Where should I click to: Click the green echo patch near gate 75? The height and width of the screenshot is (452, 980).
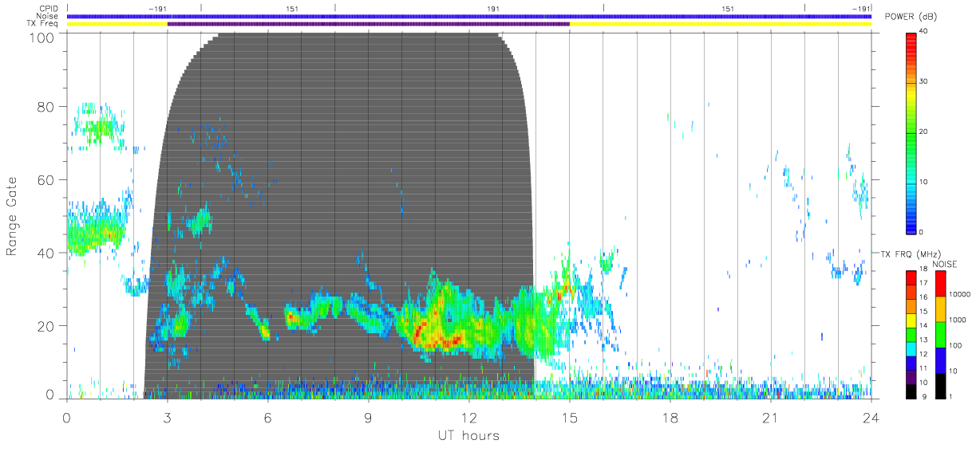[x=101, y=128]
